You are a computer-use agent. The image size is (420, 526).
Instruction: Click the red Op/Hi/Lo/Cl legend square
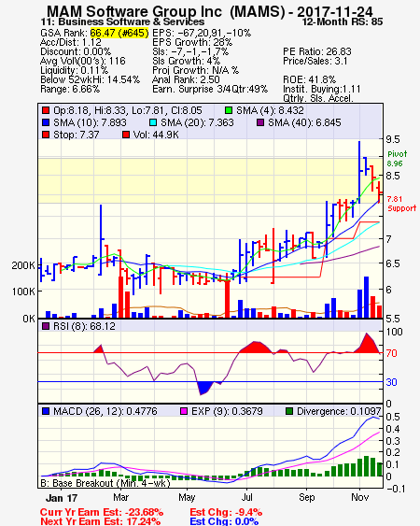46,110
